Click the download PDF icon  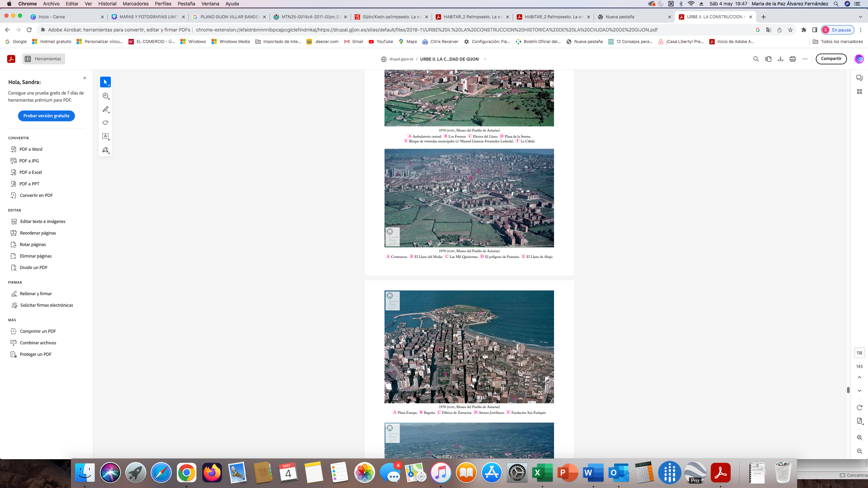pos(780,59)
